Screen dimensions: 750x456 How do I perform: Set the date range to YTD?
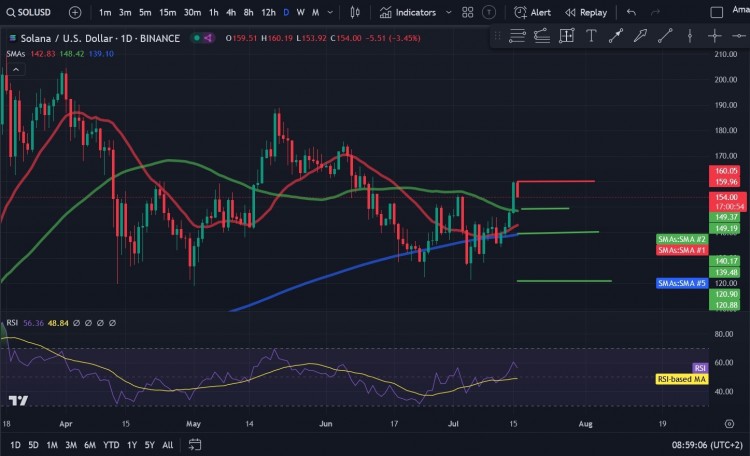click(111, 445)
